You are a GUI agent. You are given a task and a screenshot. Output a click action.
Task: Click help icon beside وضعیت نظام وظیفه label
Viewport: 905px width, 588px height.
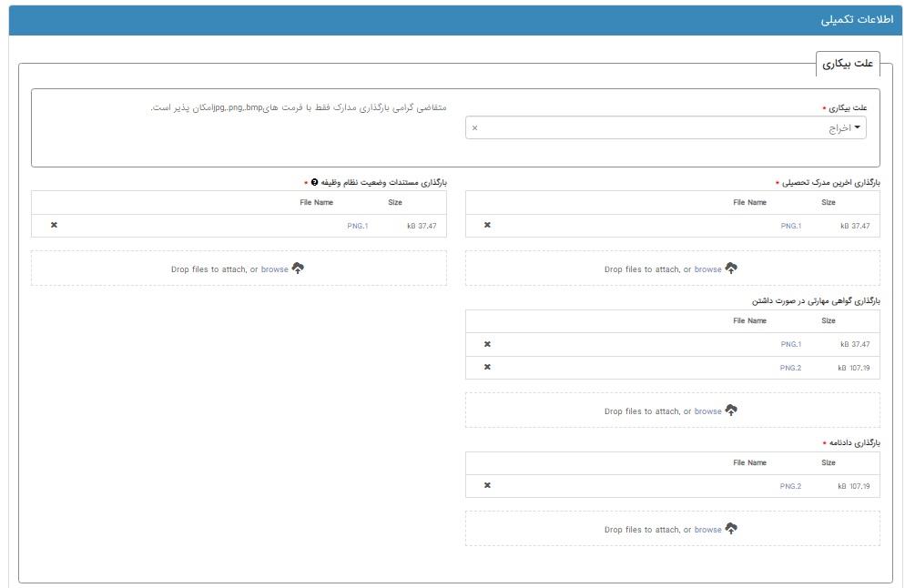[315, 182]
